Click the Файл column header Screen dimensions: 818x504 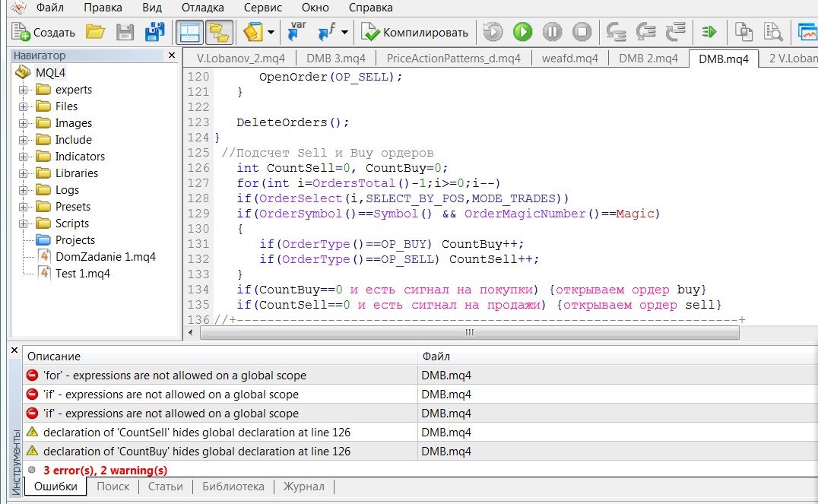pyautogui.click(x=617, y=357)
